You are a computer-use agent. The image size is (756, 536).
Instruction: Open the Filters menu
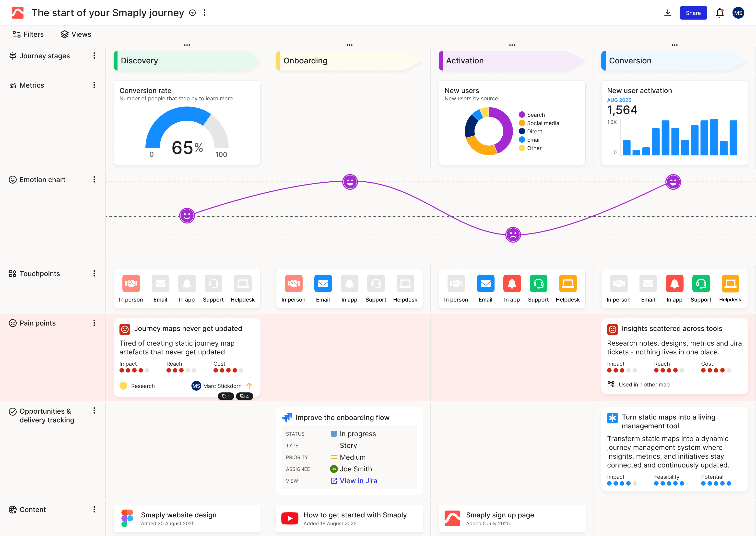(x=28, y=34)
